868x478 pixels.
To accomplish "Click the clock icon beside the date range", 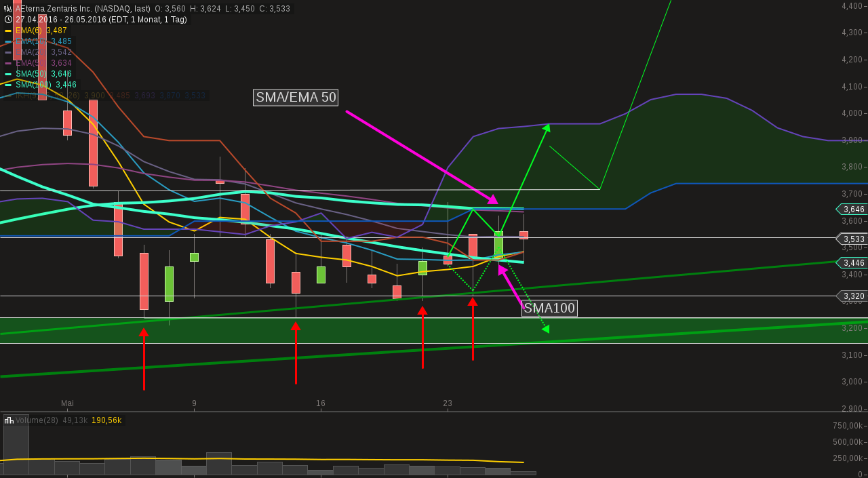I will tap(8, 20).
